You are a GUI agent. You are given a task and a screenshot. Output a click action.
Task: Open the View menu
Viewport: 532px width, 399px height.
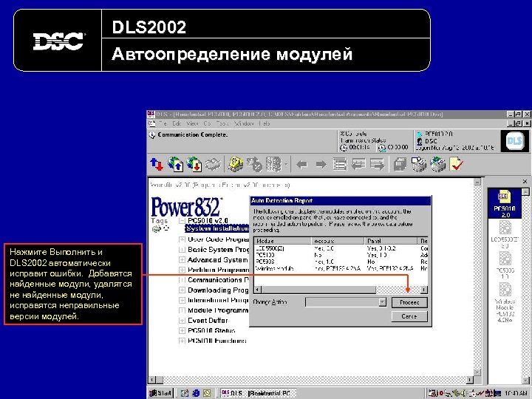click(x=192, y=124)
